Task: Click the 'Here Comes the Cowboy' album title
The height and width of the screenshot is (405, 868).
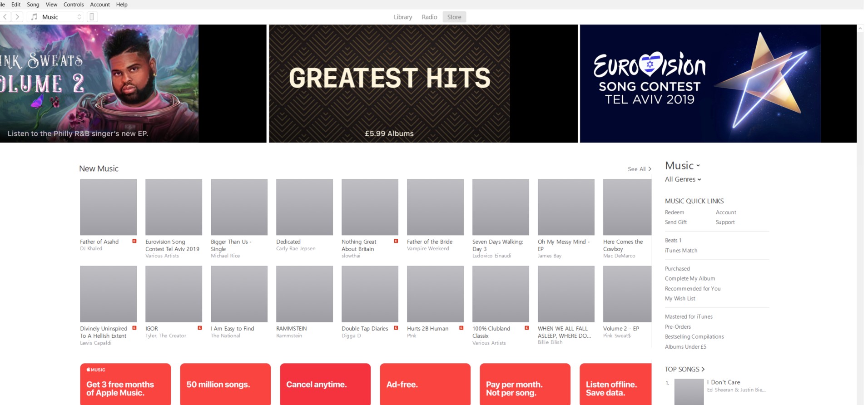Action: coord(623,246)
